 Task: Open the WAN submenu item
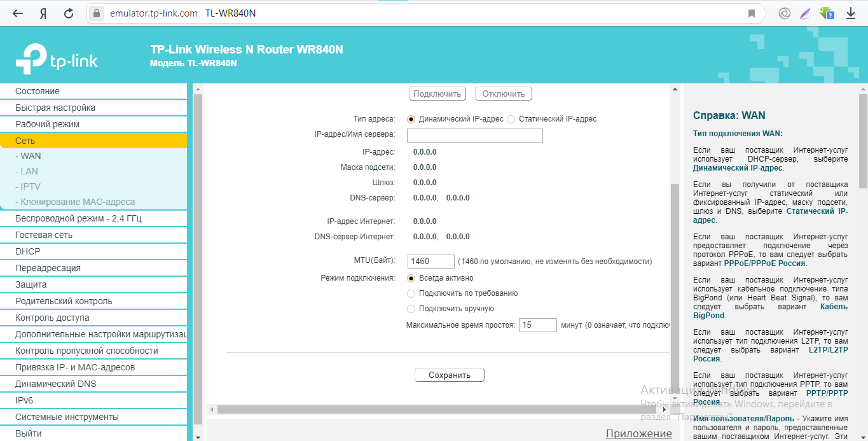coord(93,156)
